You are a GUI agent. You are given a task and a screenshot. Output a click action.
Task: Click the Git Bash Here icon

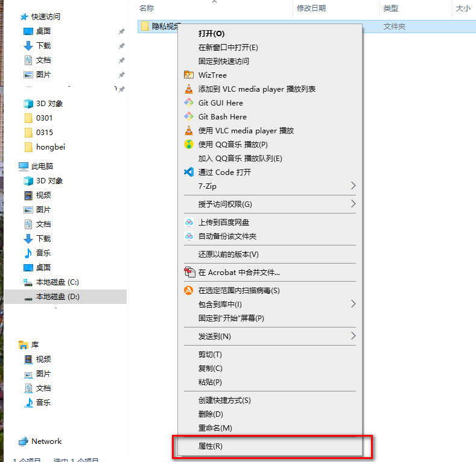189,116
